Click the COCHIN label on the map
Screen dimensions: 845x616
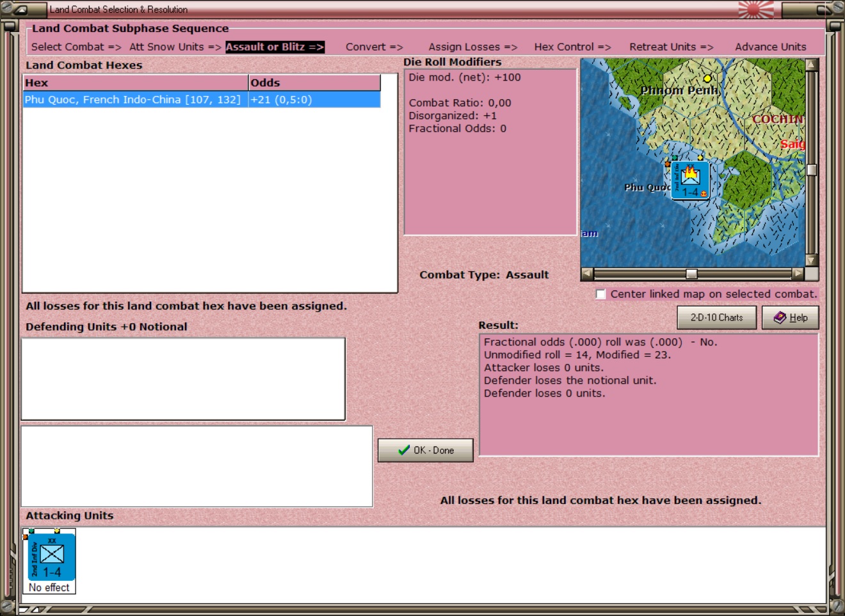coord(777,119)
